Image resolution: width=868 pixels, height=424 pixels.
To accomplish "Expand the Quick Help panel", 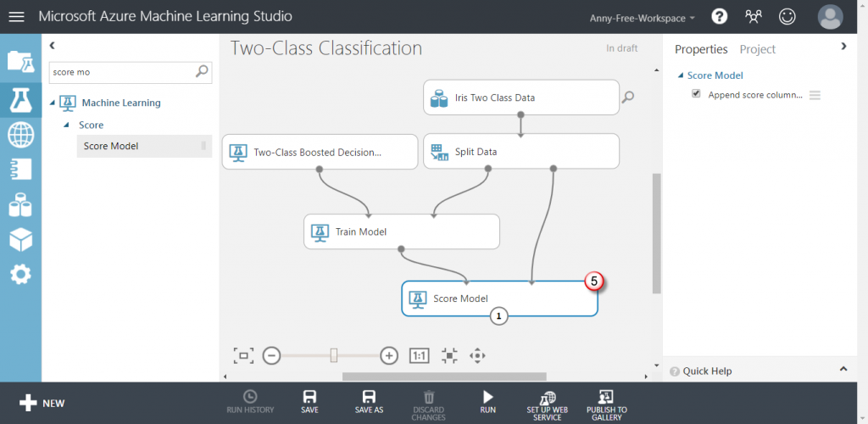I will click(x=843, y=369).
